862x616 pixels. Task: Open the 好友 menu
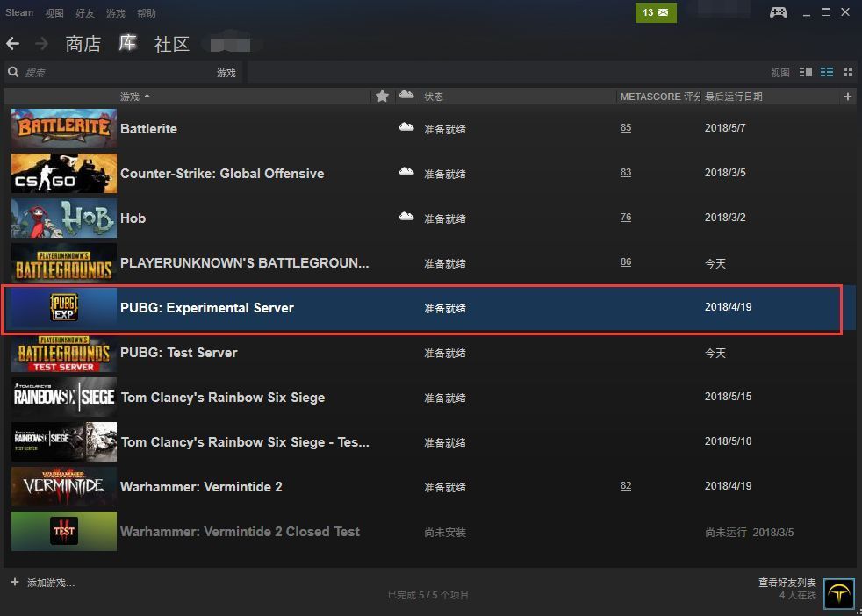point(84,13)
